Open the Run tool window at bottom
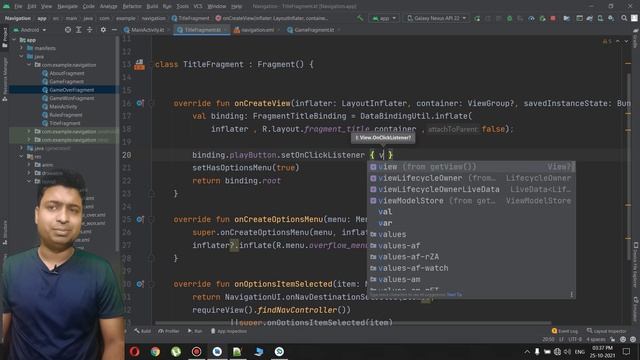 tap(195, 331)
